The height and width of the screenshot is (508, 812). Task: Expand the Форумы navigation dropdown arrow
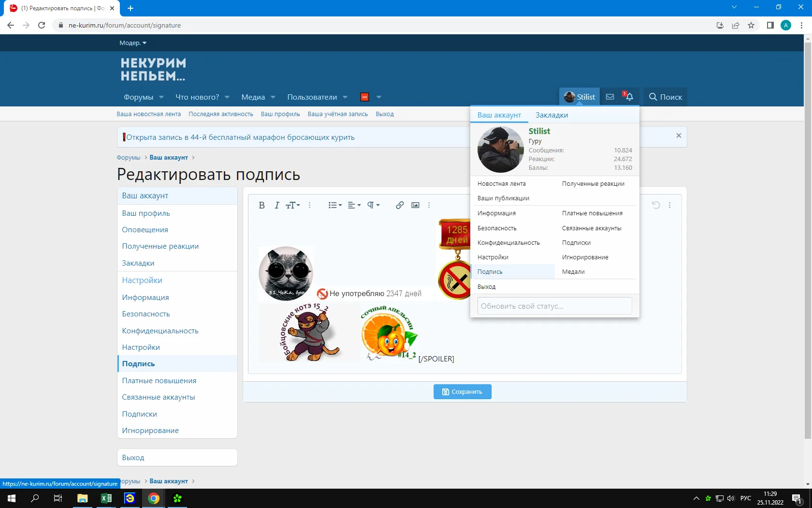pyautogui.click(x=161, y=97)
